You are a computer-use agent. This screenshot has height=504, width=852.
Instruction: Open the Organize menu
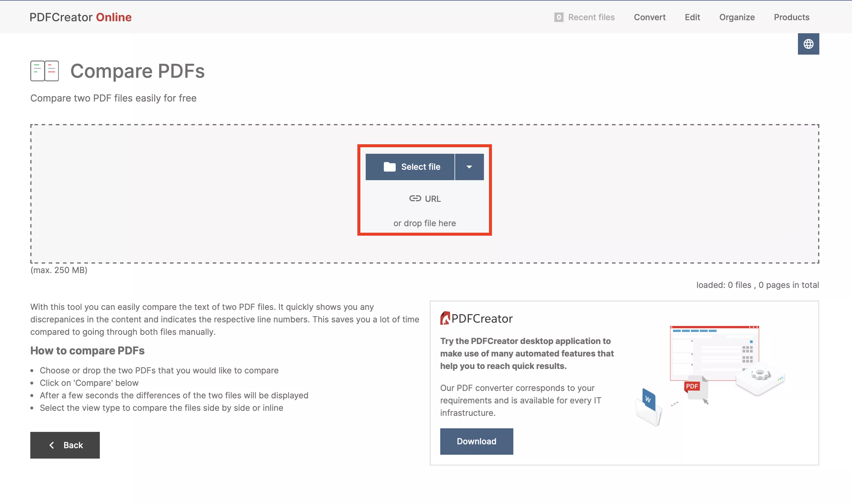click(x=736, y=17)
